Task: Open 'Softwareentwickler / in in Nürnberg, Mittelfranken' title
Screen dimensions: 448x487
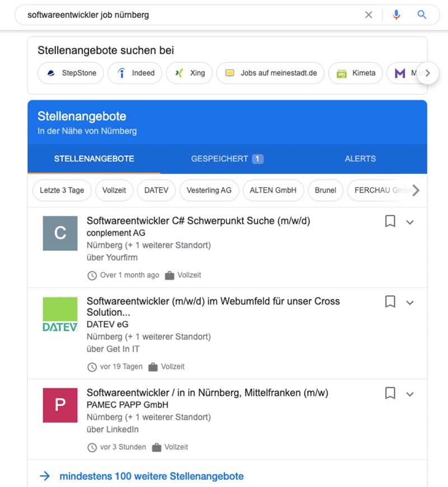Action: tap(207, 392)
